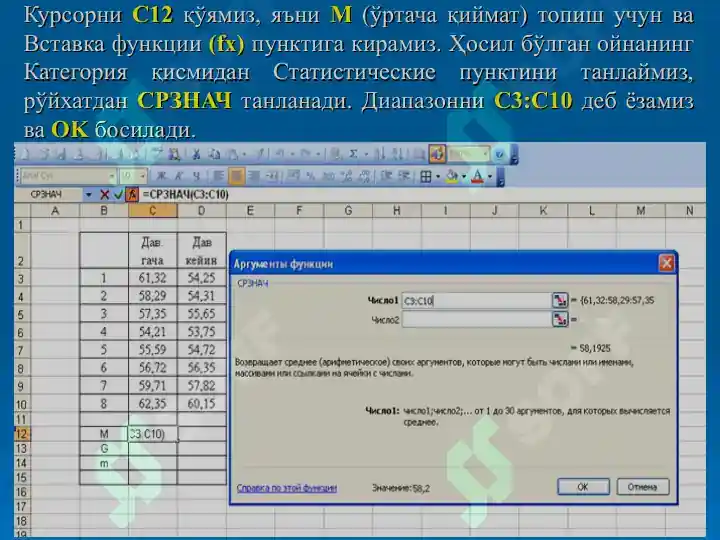Insert AutoSum with the sigma icon
Screen dimensions: 720x540
pyautogui.click(x=353, y=155)
